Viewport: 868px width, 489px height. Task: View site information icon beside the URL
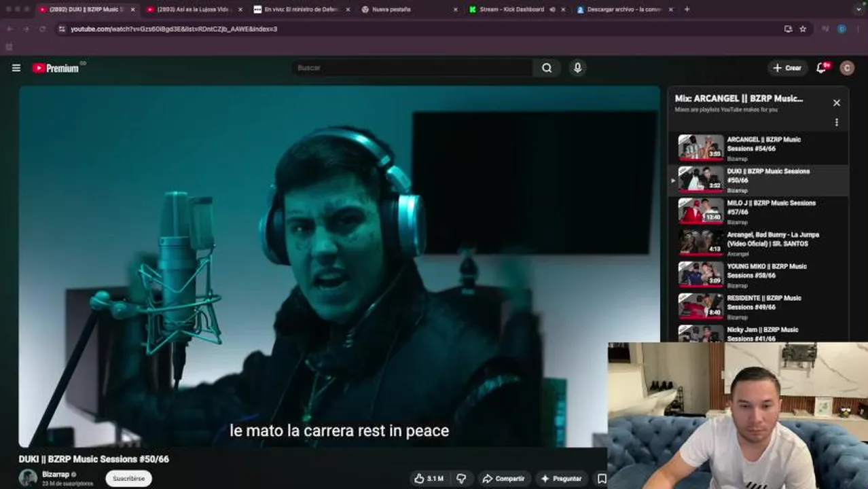[x=62, y=29]
